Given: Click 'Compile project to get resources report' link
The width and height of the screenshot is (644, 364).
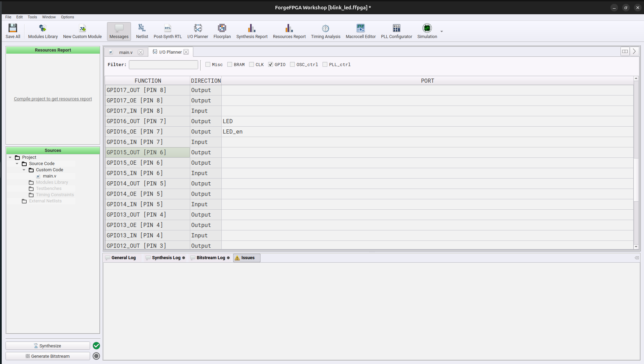Looking at the screenshot, I should tap(53, 99).
